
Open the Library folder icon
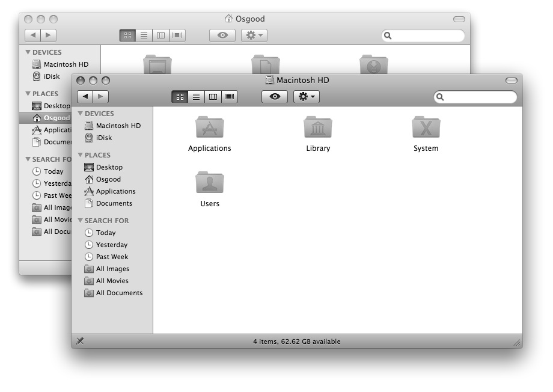(318, 128)
